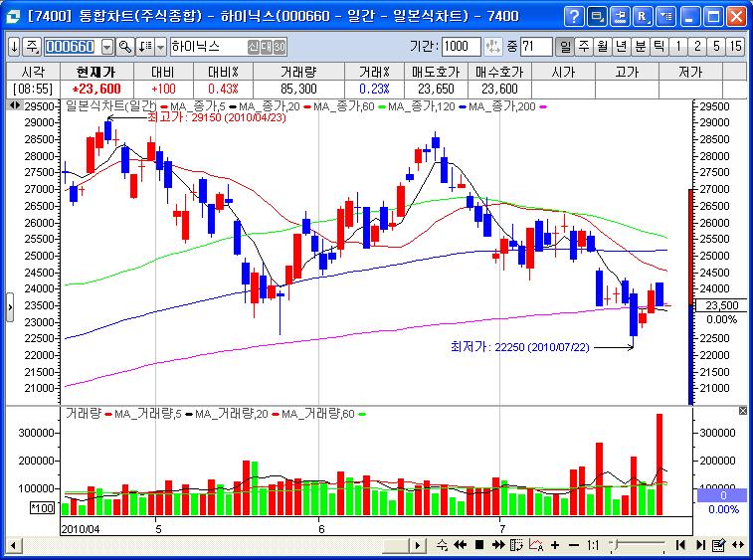Expand the stock code 000660 dropdown
This screenshot has height=560, width=753.
point(107,47)
